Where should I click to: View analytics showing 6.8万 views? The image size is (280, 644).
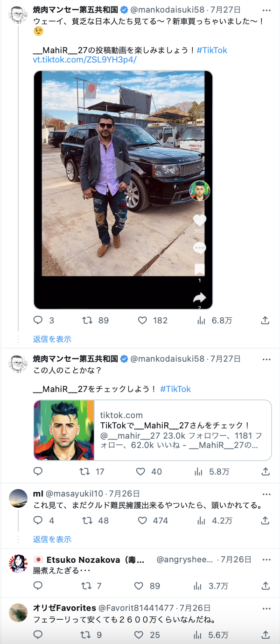pos(202,320)
